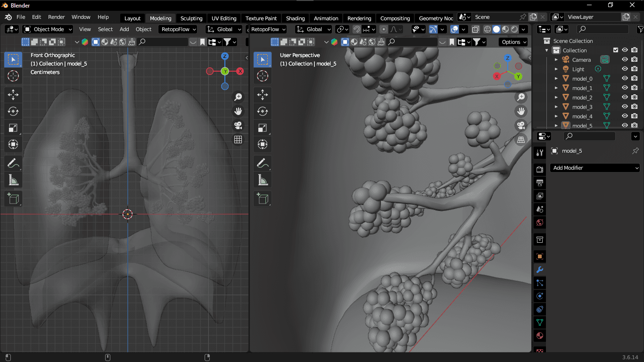This screenshot has width=644, height=362.
Task: Switch to the Sculpting workspace tab
Action: point(191,18)
